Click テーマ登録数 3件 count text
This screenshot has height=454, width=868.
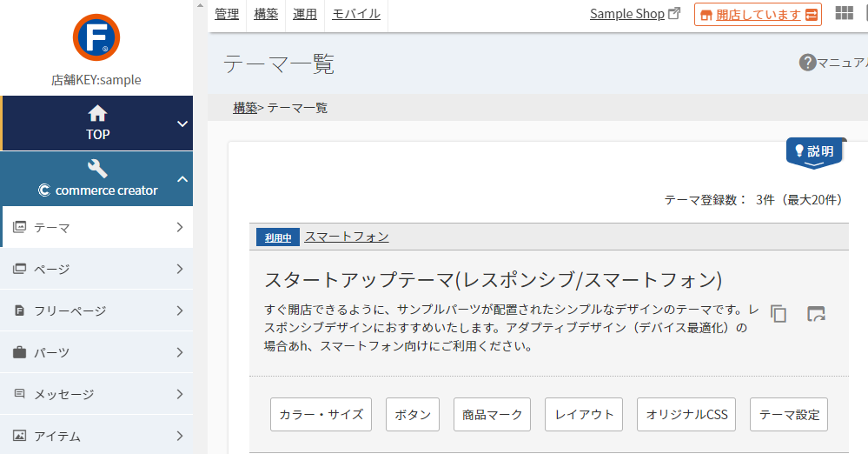click(752, 199)
